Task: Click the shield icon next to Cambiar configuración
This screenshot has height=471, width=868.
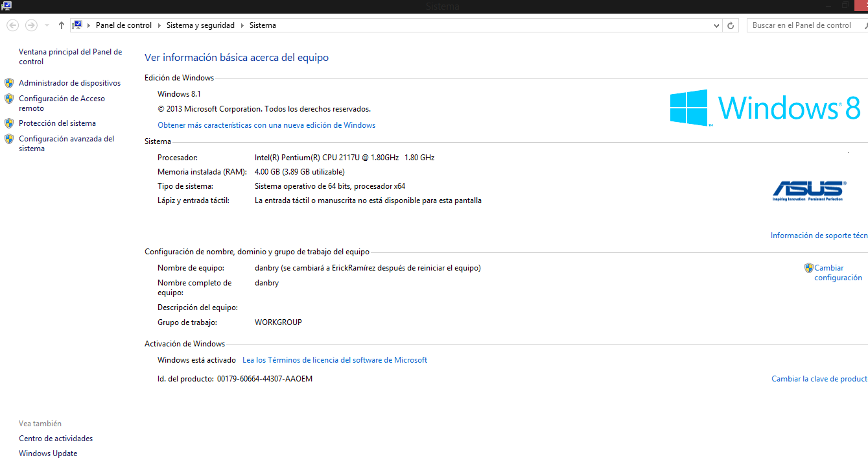Action: point(808,268)
